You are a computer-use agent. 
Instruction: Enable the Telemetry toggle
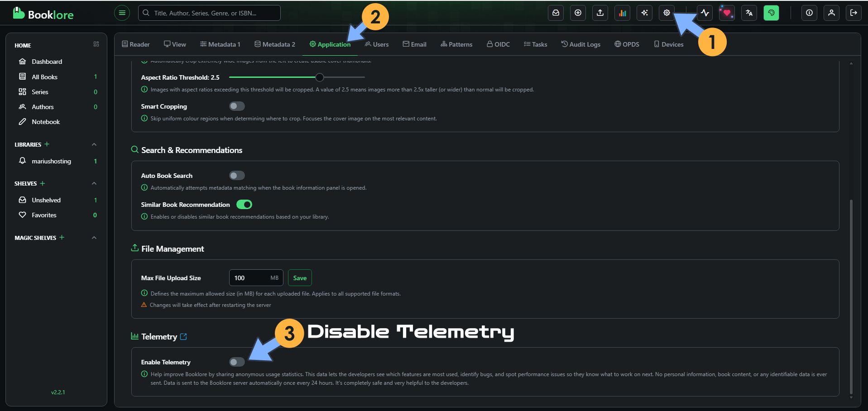click(x=236, y=362)
